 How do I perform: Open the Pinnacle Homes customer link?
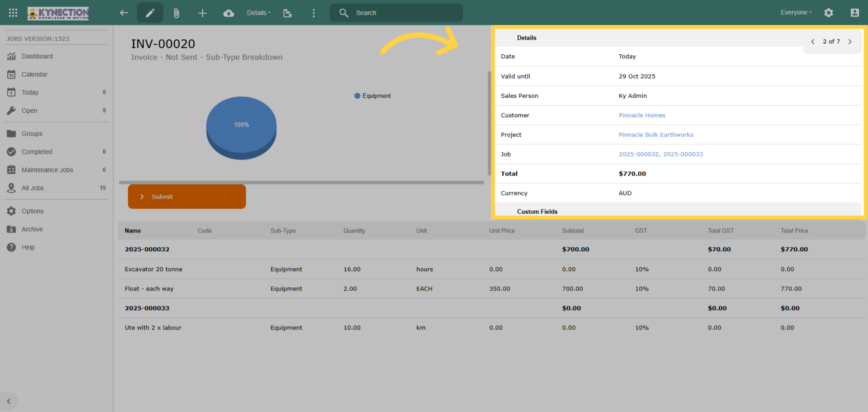click(642, 115)
